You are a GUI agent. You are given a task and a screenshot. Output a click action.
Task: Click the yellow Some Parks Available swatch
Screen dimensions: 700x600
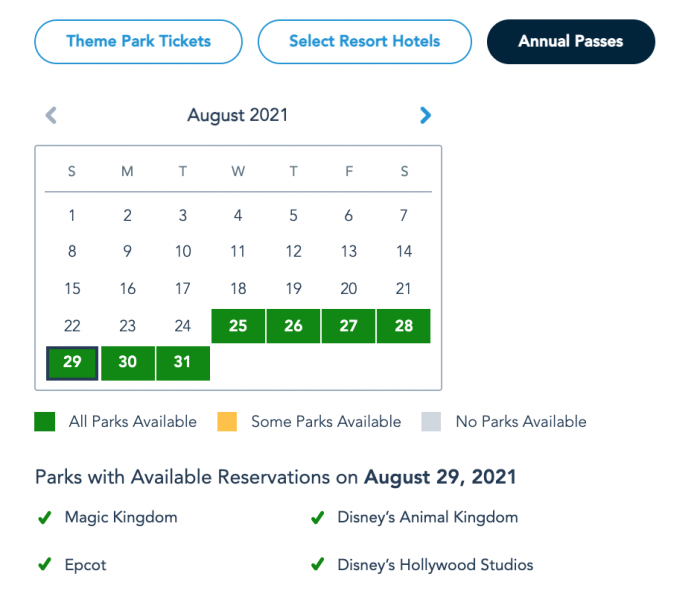pyautogui.click(x=228, y=422)
